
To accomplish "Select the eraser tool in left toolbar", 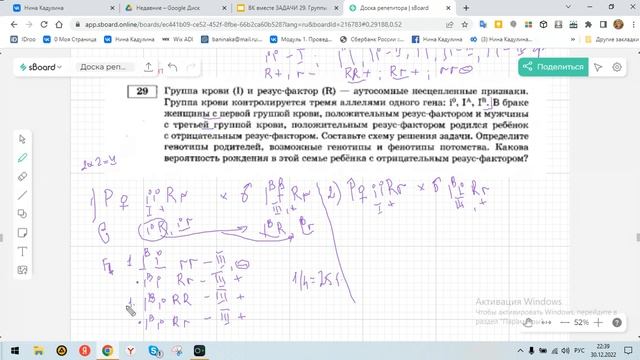I will click(x=22, y=176).
